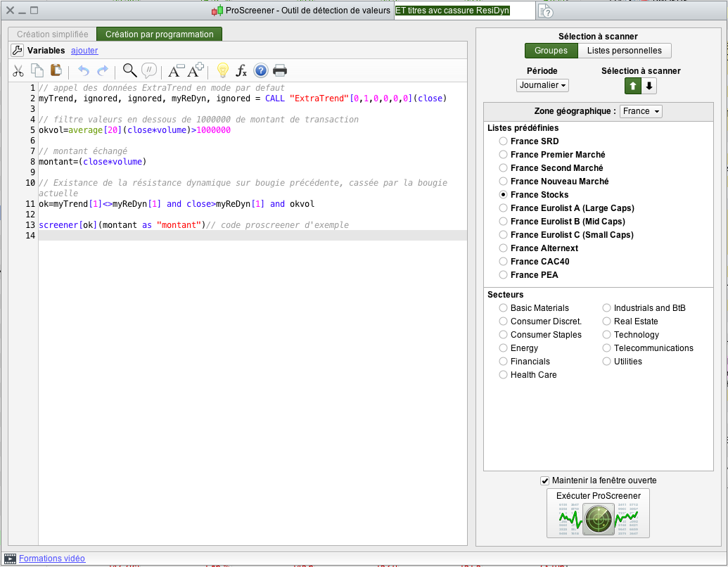This screenshot has height=567, width=728.
Task: Print the code with printer icon
Action: coord(280,70)
